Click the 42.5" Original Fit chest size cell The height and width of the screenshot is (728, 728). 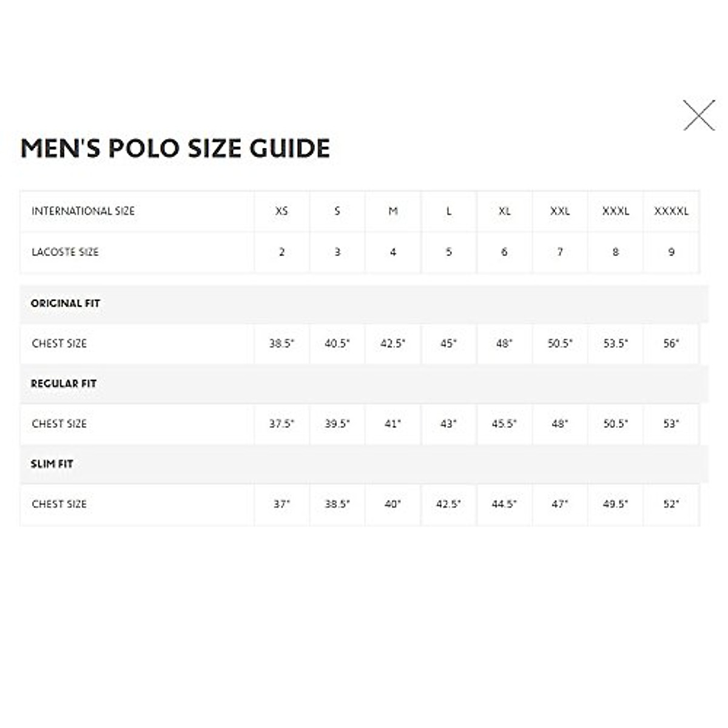tap(393, 343)
